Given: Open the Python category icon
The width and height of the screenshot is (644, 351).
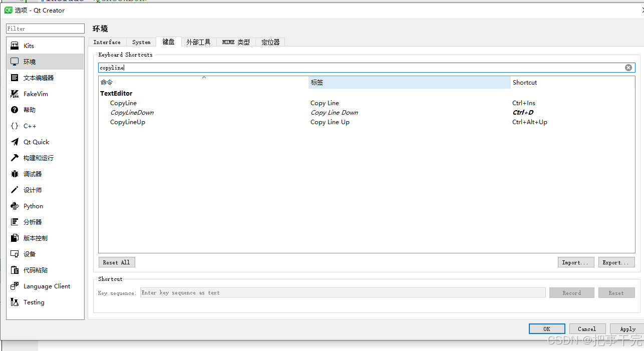Looking at the screenshot, I should (15, 206).
